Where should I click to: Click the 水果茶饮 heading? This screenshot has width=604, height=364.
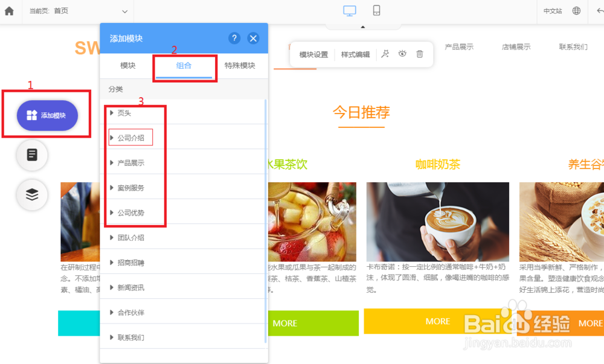pyautogui.click(x=288, y=164)
